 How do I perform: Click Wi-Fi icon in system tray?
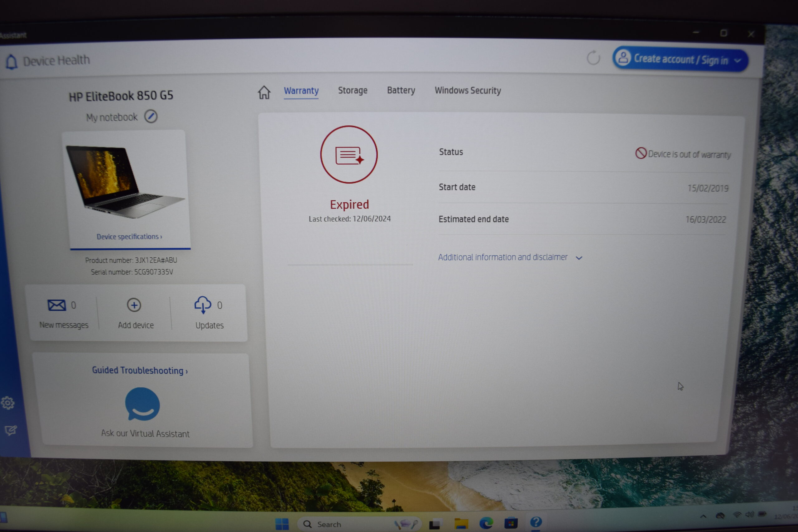tap(737, 514)
